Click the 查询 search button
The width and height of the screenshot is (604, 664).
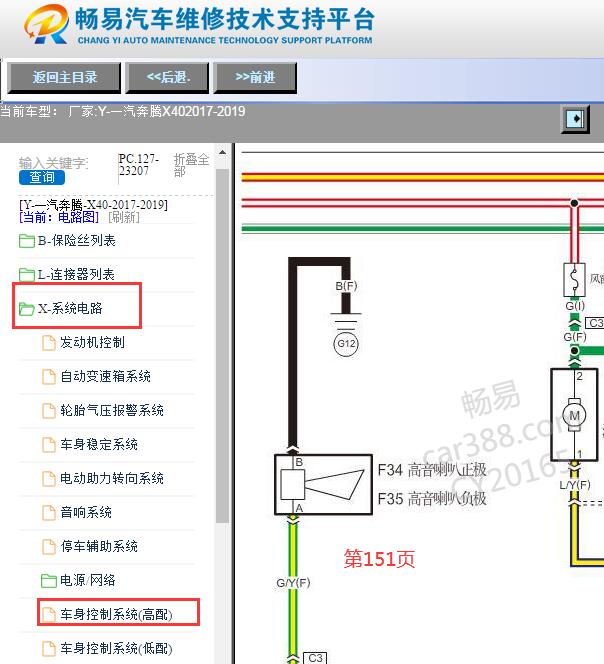42,177
